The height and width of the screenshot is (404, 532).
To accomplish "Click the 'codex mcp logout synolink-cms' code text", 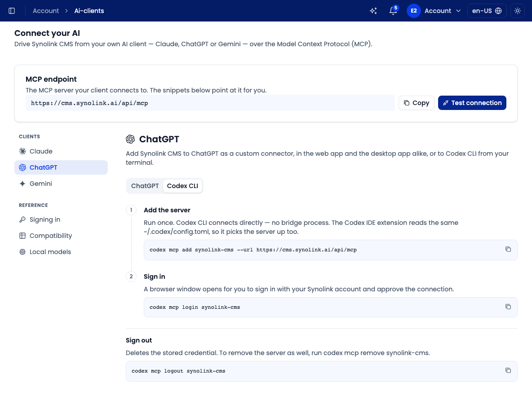I will point(178,371).
